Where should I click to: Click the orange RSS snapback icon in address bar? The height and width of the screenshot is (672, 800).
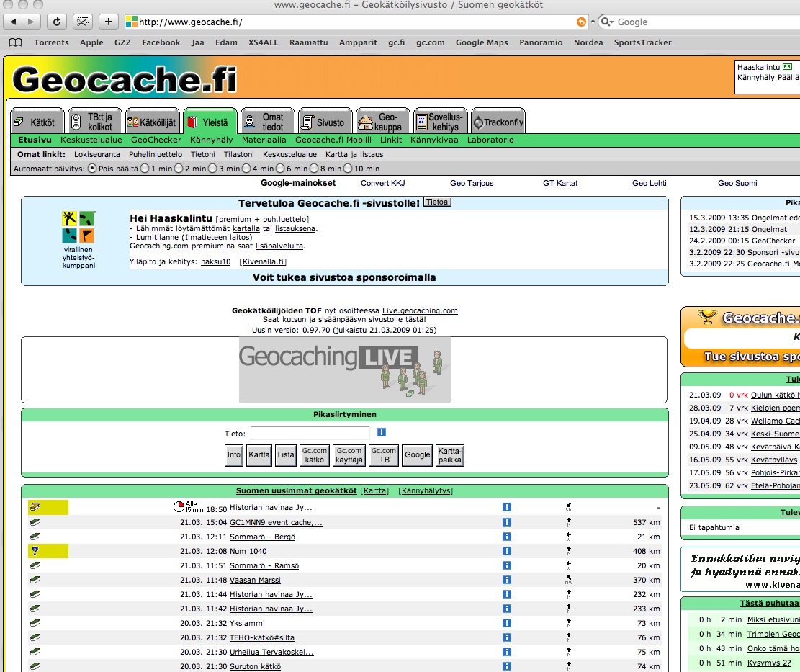(581, 22)
